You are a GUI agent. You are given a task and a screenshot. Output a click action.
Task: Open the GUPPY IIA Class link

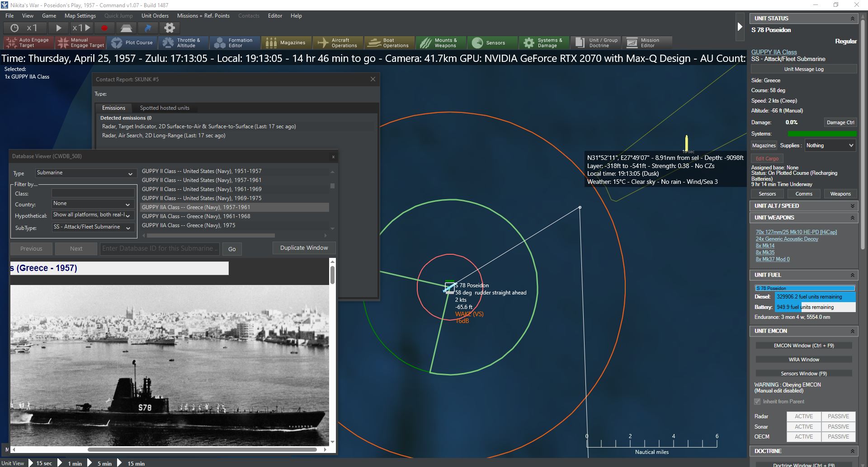774,52
